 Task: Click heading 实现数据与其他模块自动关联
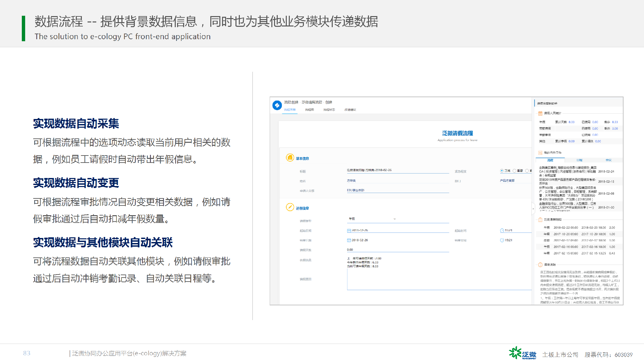pos(103,242)
